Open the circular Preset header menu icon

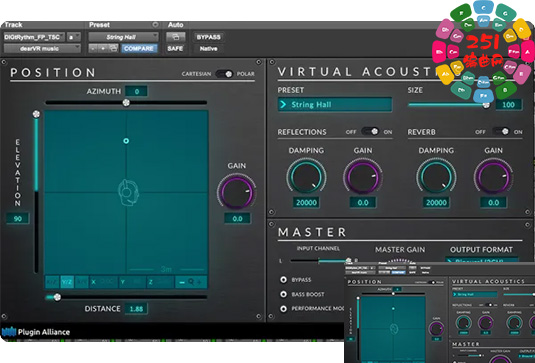click(x=155, y=25)
